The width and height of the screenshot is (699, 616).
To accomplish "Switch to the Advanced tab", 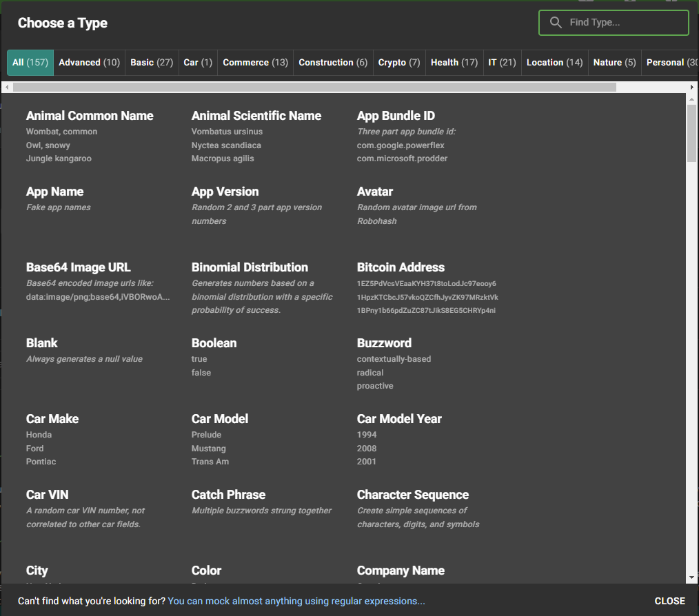I will (89, 63).
